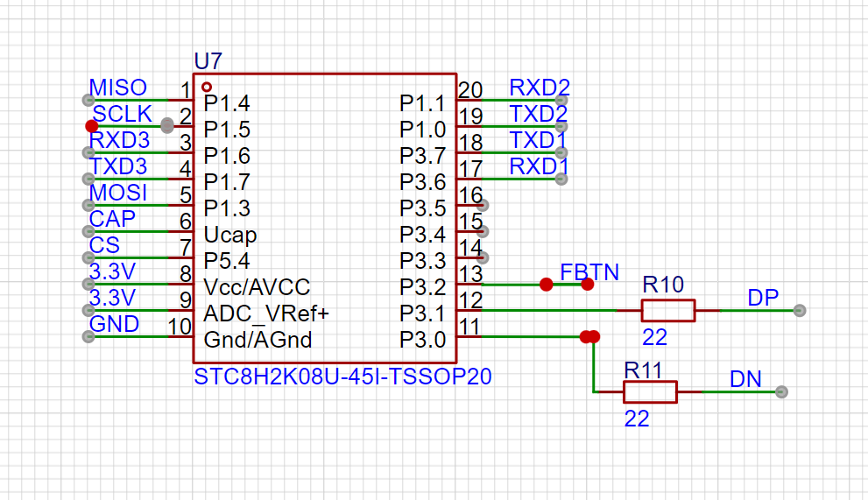
Task: Click the RXD3 net label
Action: point(120,140)
